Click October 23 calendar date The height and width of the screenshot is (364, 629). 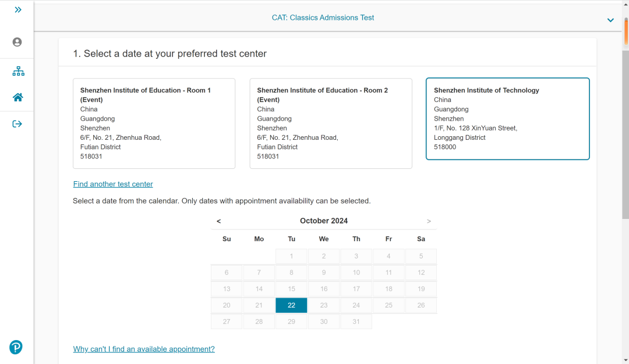point(324,305)
